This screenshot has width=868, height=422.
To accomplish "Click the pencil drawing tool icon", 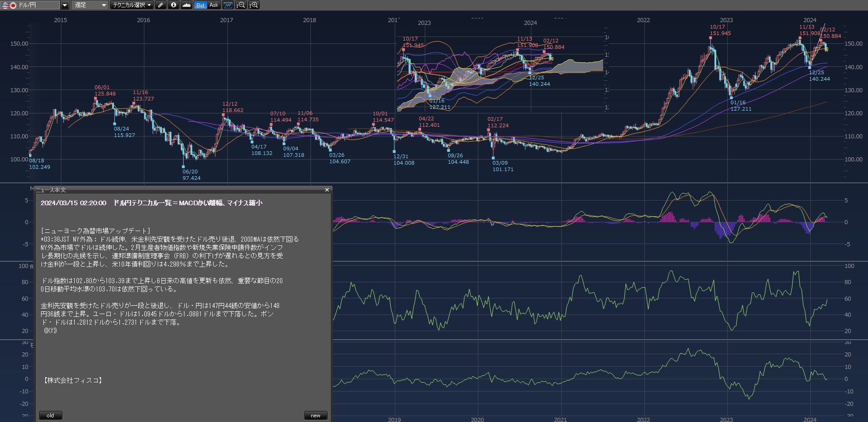I will [x=161, y=5].
